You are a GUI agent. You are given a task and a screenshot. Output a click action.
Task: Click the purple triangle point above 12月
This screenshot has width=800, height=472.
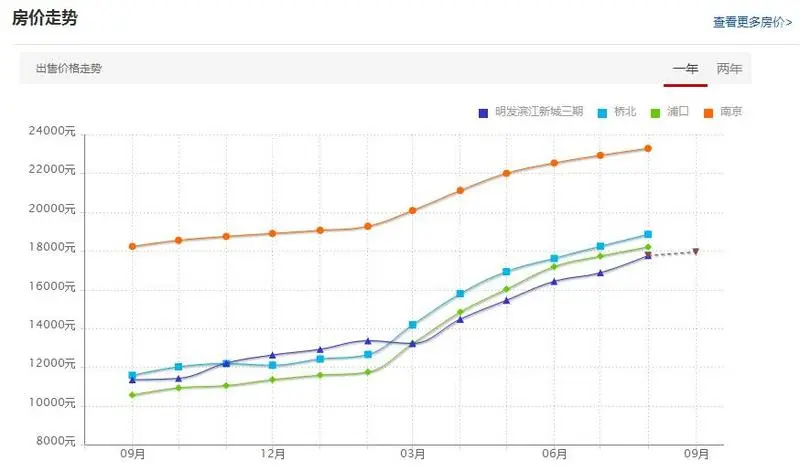click(x=272, y=355)
